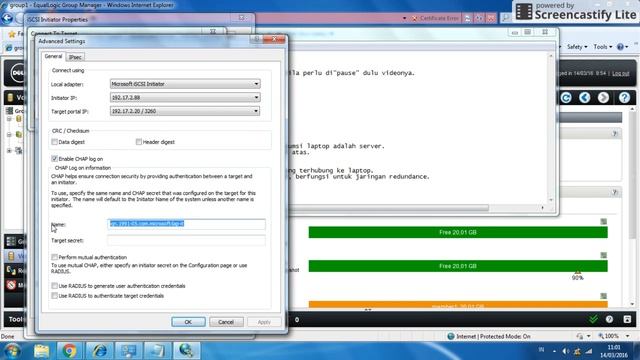Click the Certificate Error indicator in address bar
The height and width of the screenshot is (360, 640).
tap(435, 18)
